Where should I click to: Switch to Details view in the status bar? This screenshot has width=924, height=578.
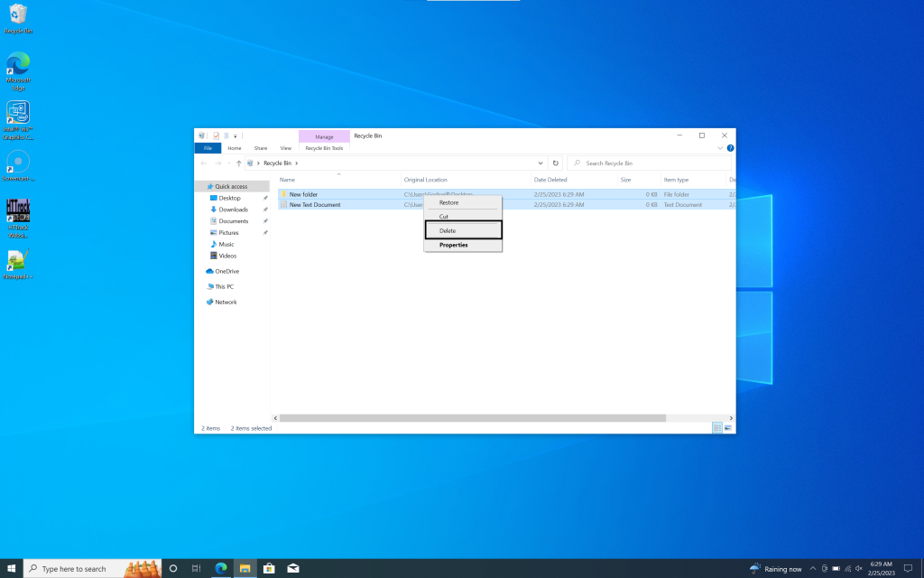[x=717, y=428]
